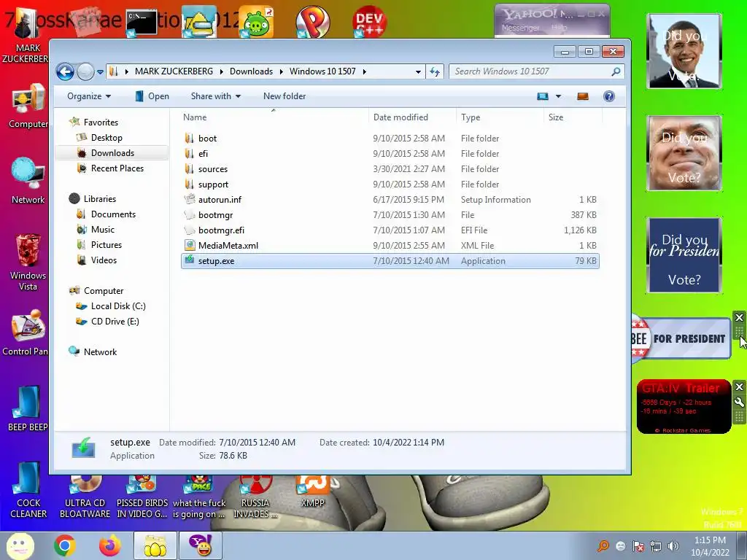This screenshot has width=747, height=560.
Task: Click MARK ZUCKERBERG in the address breadcrumb
Action: 174,71
